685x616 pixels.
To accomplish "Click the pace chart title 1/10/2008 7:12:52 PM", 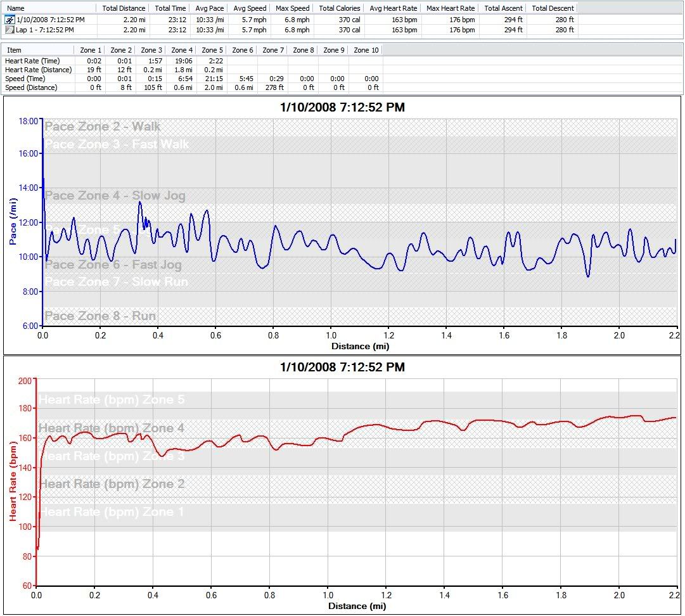I will (x=342, y=108).
